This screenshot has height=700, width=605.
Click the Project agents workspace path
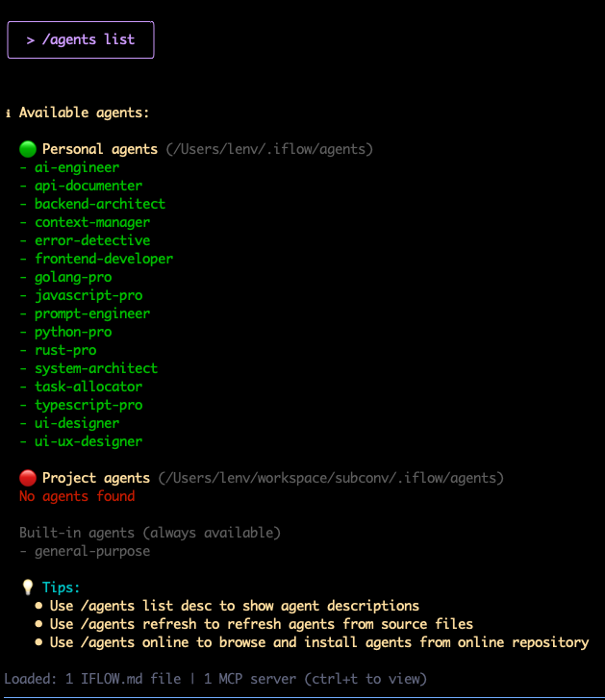331,478
